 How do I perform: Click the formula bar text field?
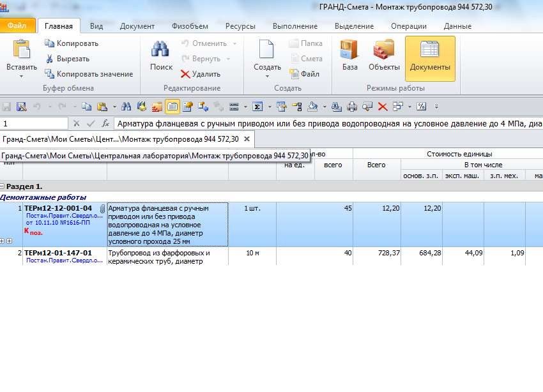click(x=326, y=123)
